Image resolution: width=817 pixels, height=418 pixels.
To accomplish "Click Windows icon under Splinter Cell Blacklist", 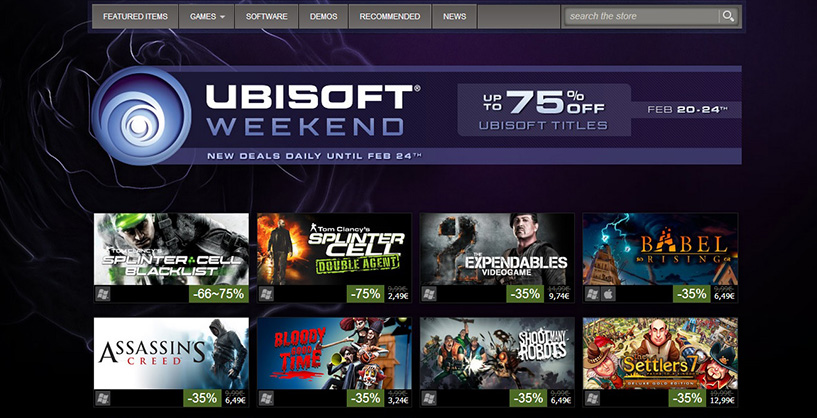I will [102, 294].
